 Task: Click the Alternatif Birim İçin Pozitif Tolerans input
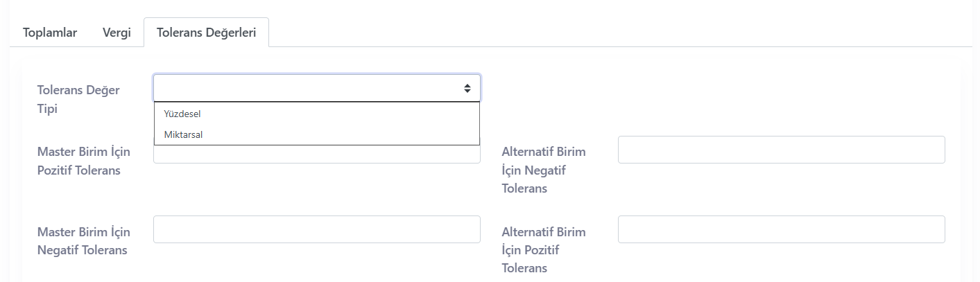[781, 229]
